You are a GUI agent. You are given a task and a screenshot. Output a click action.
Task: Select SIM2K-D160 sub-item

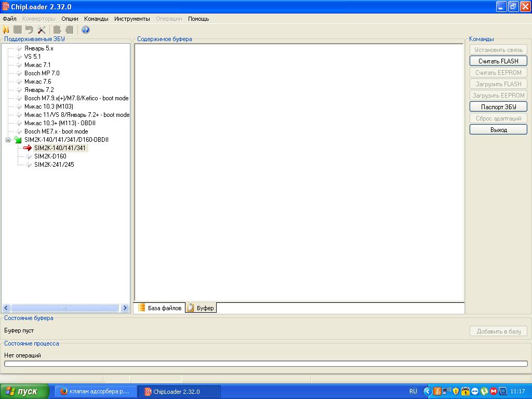(x=50, y=156)
